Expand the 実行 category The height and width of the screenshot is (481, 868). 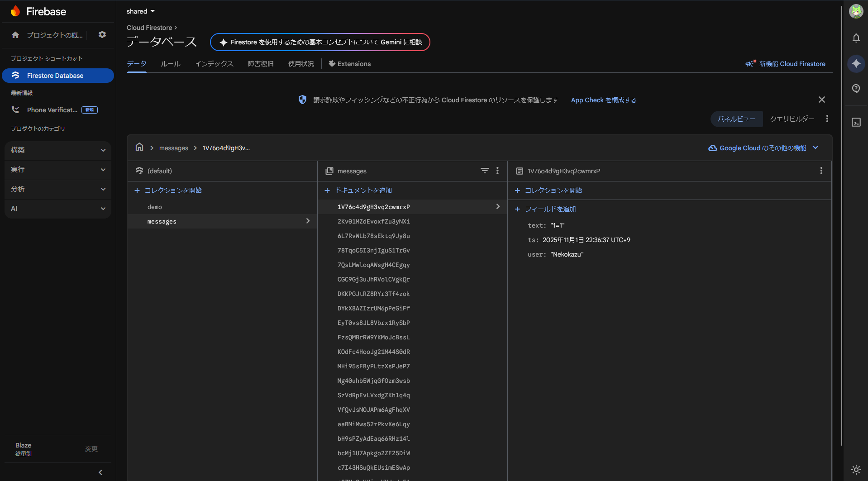tap(58, 169)
